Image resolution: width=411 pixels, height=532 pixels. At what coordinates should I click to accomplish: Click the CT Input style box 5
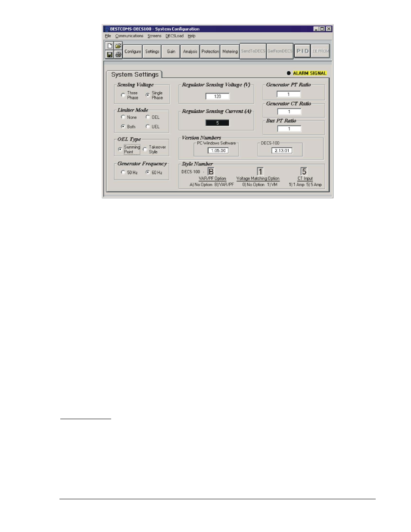point(304,171)
